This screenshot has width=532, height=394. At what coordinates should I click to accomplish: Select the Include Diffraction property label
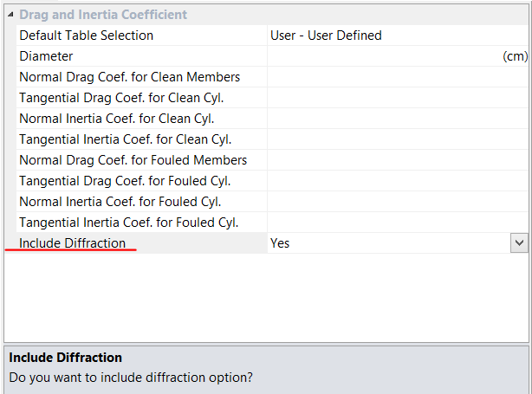(x=73, y=243)
